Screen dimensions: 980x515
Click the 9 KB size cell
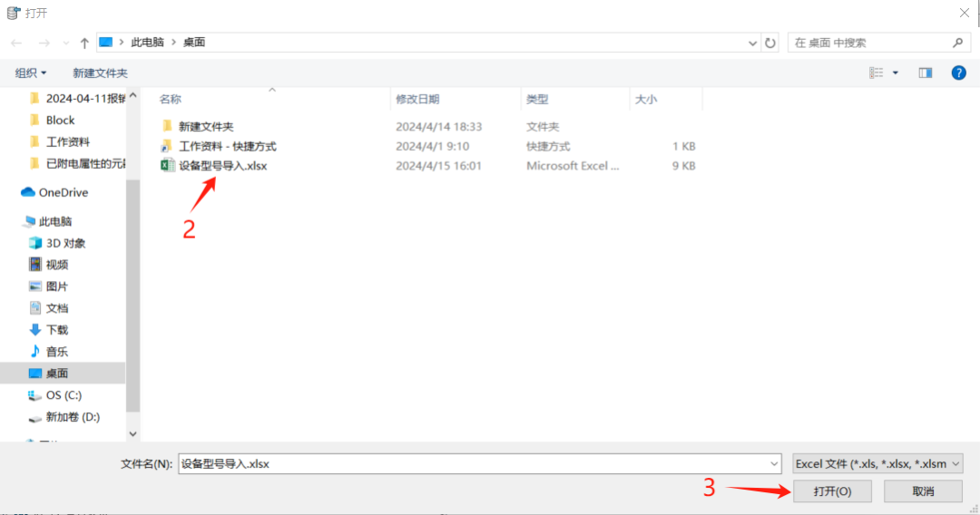point(684,166)
